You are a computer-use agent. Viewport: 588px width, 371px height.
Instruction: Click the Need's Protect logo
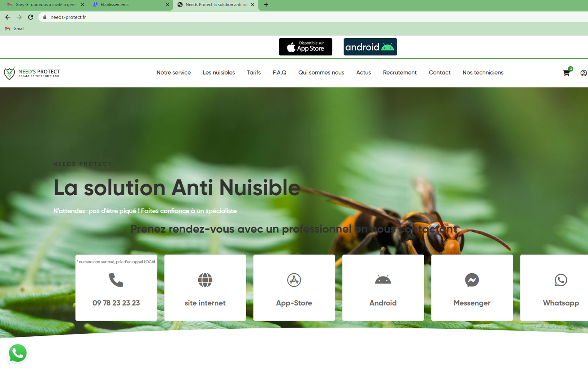pyautogui.click(x=32, y=73)
